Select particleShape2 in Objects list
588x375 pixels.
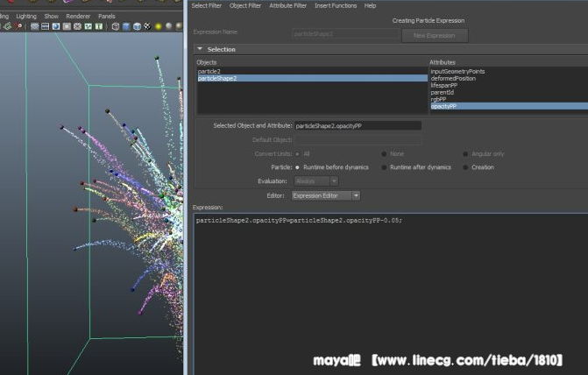[x=312, y=78]
